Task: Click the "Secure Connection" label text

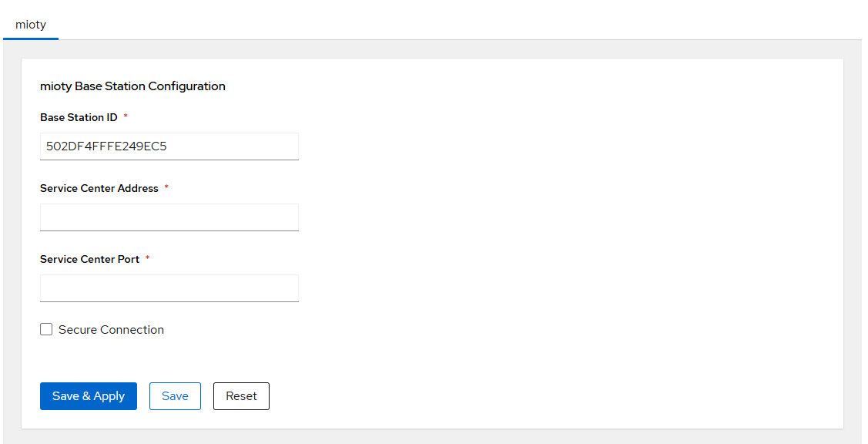Action: tap(111, 330)
